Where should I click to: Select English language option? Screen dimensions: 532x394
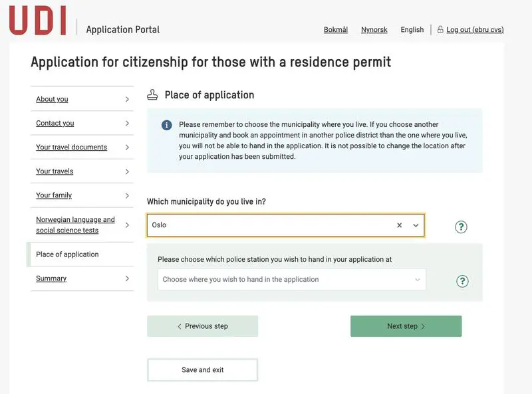[412, 30]
